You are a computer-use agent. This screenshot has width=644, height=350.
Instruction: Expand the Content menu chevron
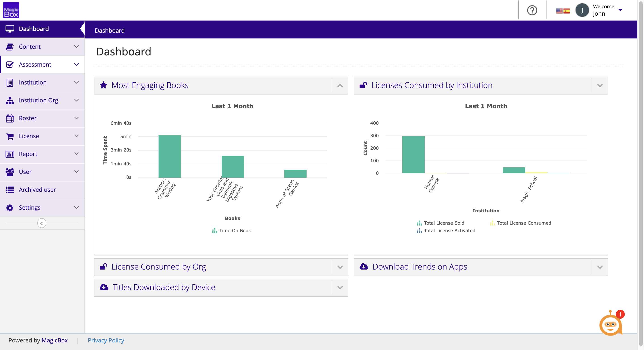click(76, 46)
